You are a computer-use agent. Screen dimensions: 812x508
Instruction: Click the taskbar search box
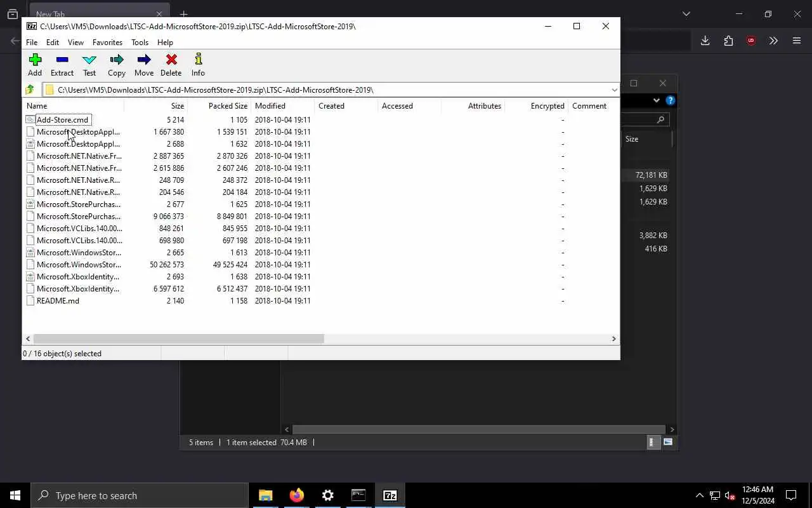point(140,495)
